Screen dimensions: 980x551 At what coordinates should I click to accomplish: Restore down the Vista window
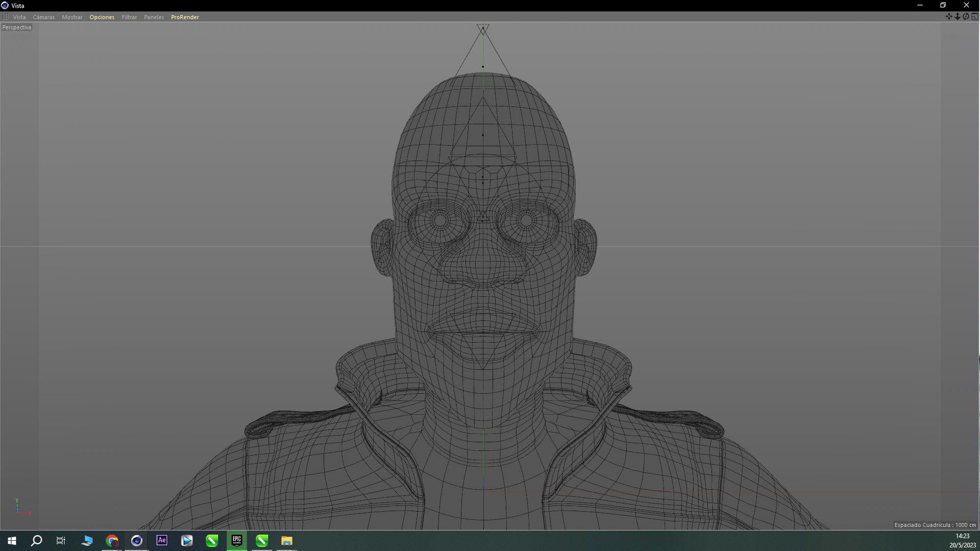coord(943,5)
